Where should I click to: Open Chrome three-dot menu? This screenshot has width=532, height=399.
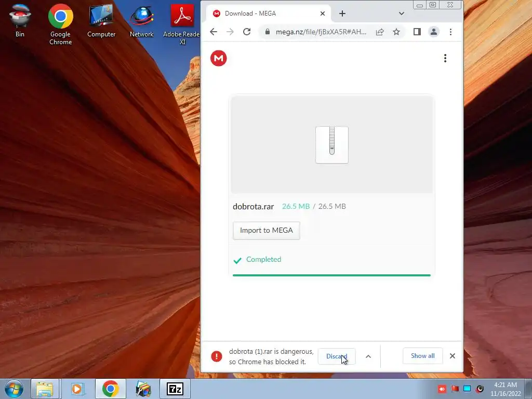(450, 32)
